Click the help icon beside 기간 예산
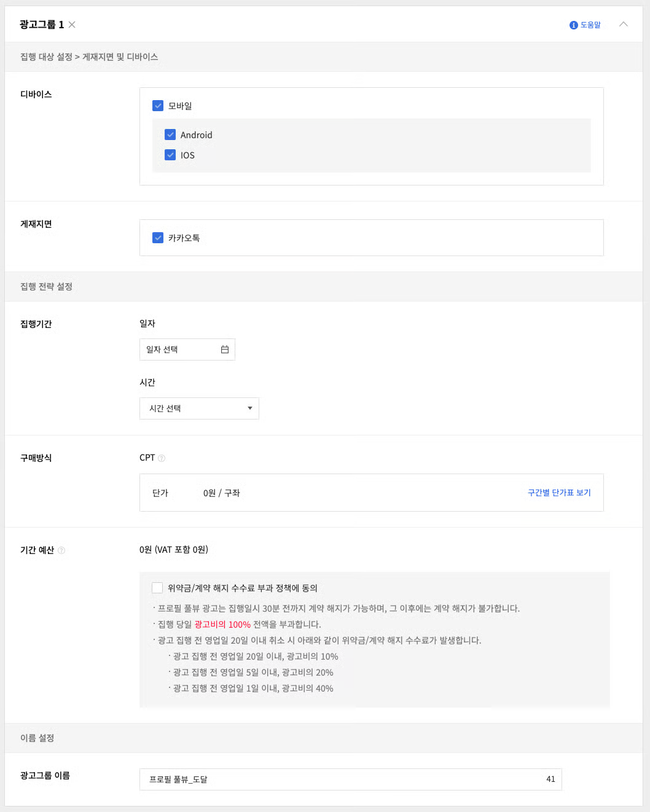This screenshot has width=650, height=812. point(61,550)
